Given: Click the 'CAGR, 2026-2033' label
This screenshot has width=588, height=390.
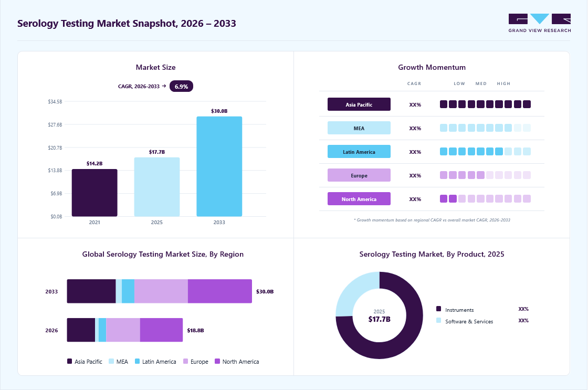Looking at the screenshot, I should tap(139, 86).
